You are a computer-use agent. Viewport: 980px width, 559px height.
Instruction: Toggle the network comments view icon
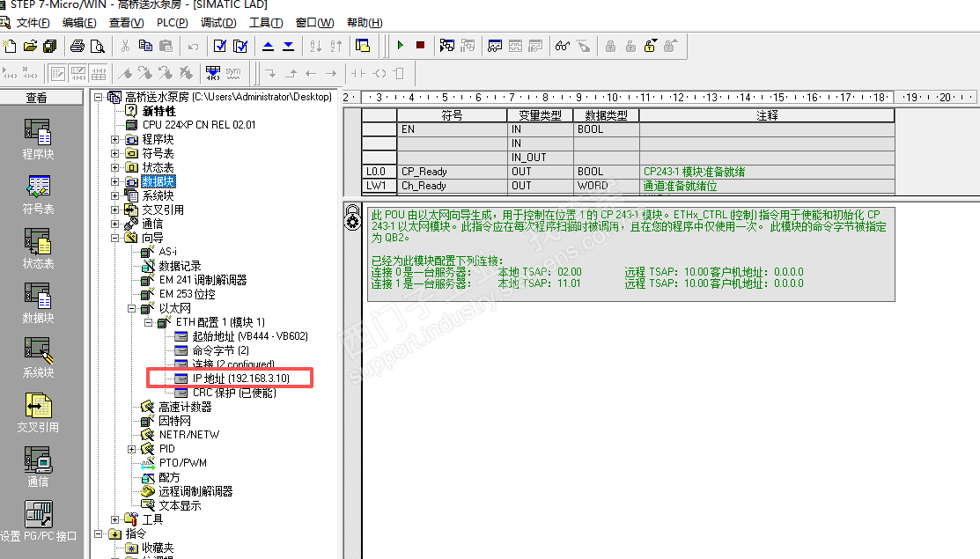click(x=78, y=74)
